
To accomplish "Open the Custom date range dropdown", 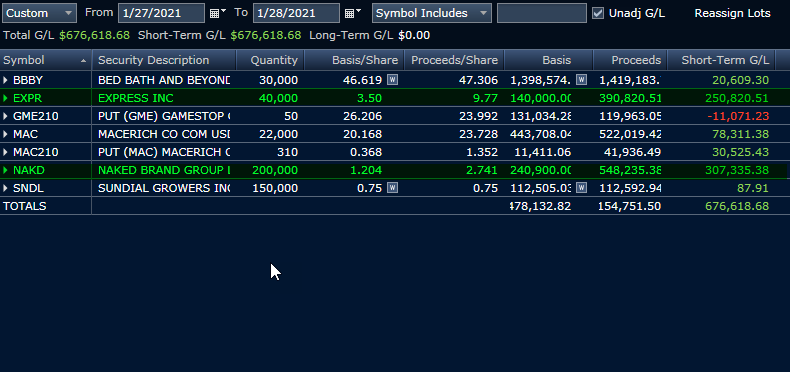I will [39, 13].
